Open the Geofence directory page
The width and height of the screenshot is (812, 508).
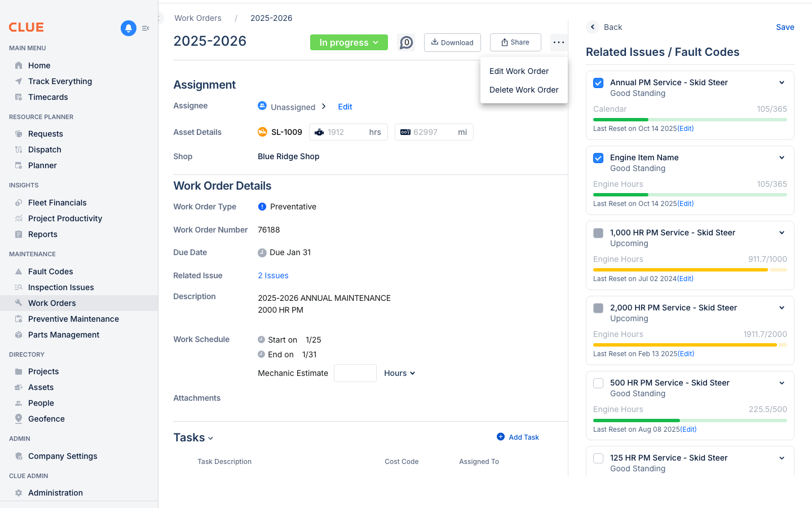click(x=46, y=419)
